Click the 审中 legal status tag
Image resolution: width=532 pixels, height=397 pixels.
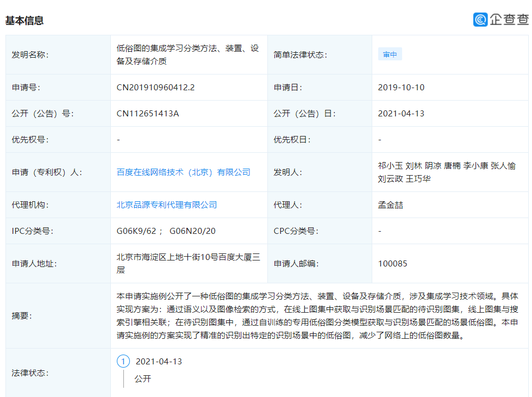(390, 54)
